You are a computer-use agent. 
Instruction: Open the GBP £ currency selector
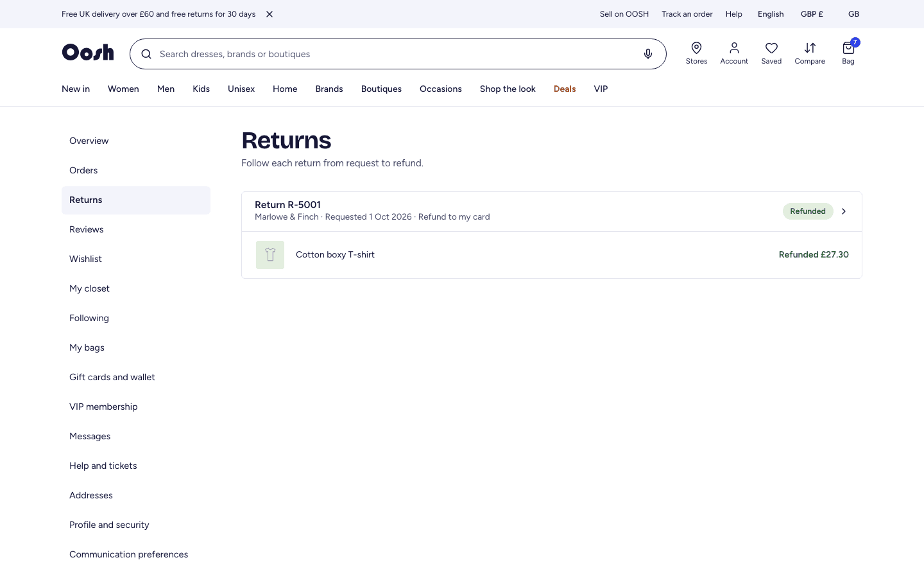812,14
